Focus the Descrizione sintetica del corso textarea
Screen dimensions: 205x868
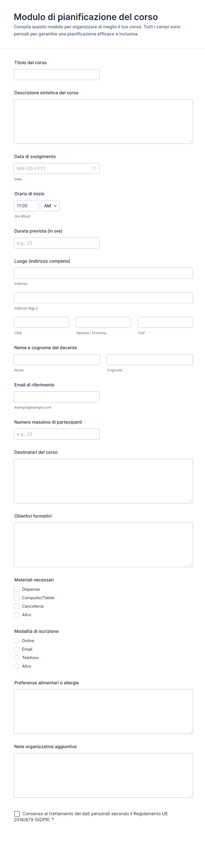103,122
